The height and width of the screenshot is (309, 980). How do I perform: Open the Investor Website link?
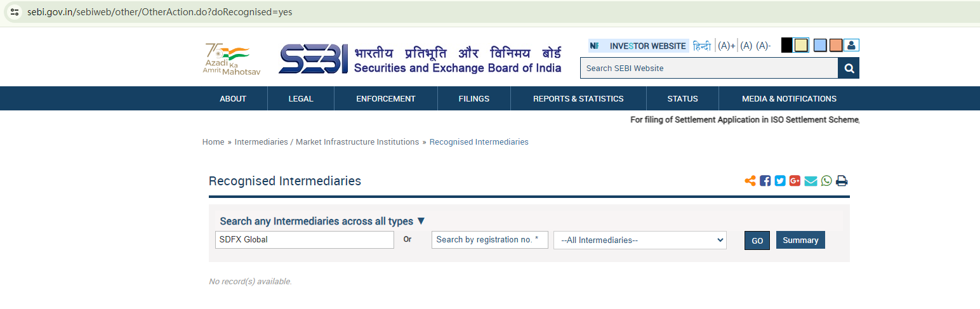click(x=639, y=46)
